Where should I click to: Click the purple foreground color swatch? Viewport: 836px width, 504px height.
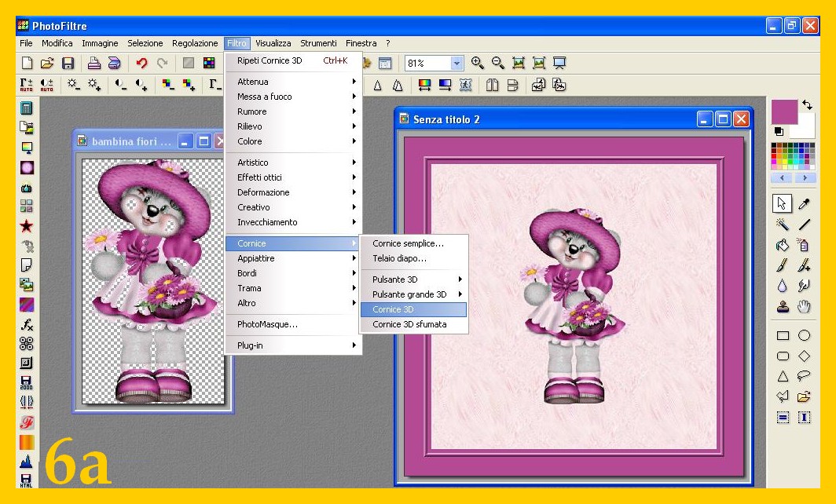[783, 111]
